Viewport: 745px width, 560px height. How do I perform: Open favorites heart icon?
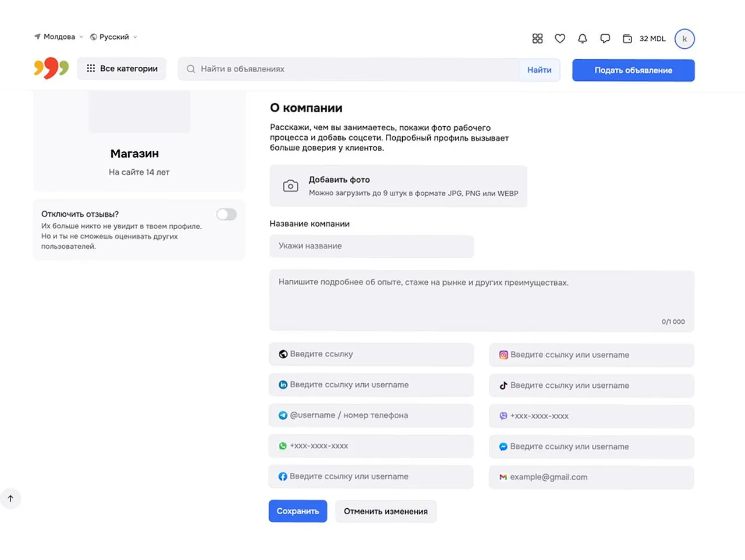pyautogui.click(x=560, y=38)
